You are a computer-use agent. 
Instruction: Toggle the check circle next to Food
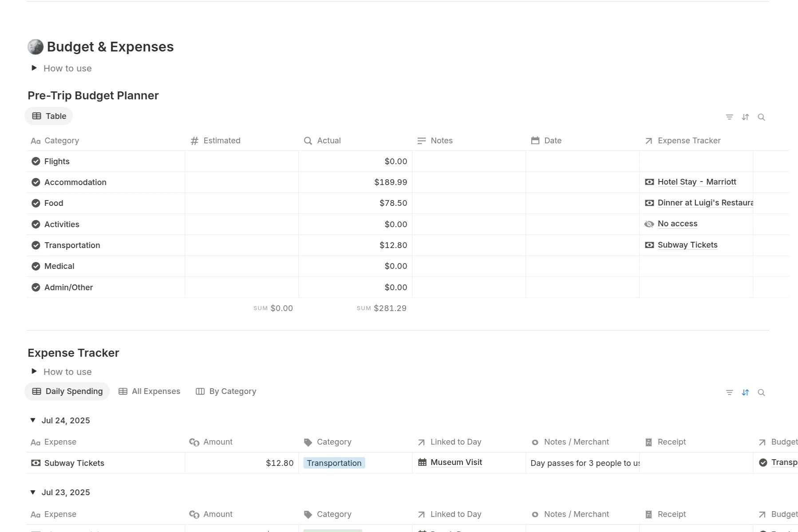pos(36,203)
